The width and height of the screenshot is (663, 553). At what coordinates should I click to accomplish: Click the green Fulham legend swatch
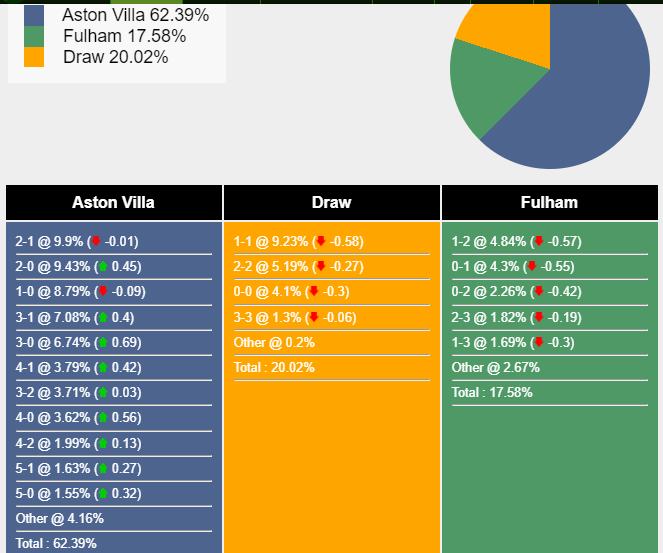[34, 36]
